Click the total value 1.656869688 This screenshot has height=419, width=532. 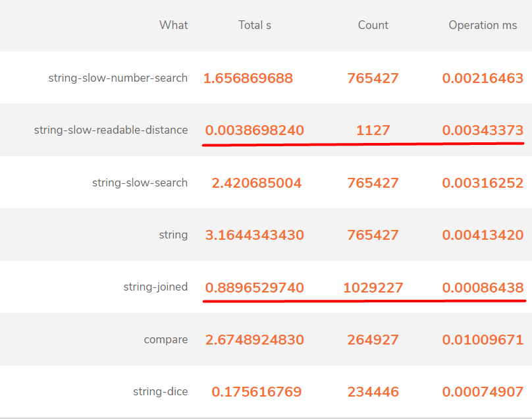pyautogui.click(x=248, y=78)
